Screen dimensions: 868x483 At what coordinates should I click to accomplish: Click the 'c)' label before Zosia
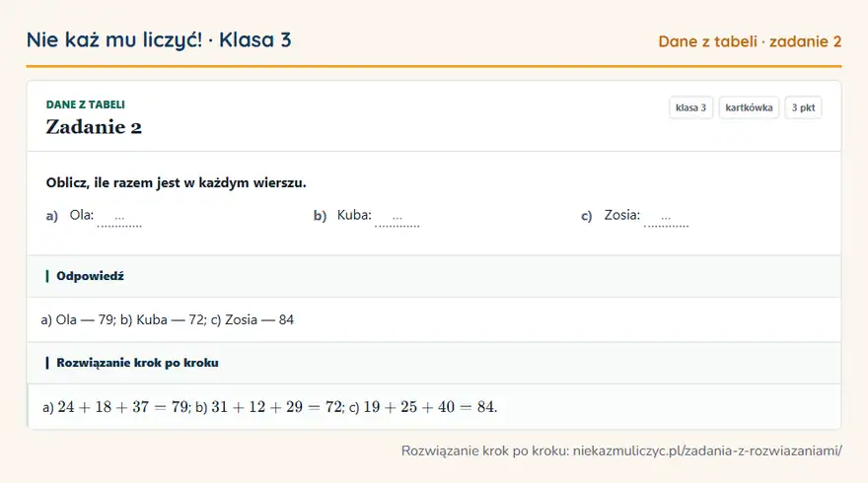pyautogui.click(x=586, y=216)
